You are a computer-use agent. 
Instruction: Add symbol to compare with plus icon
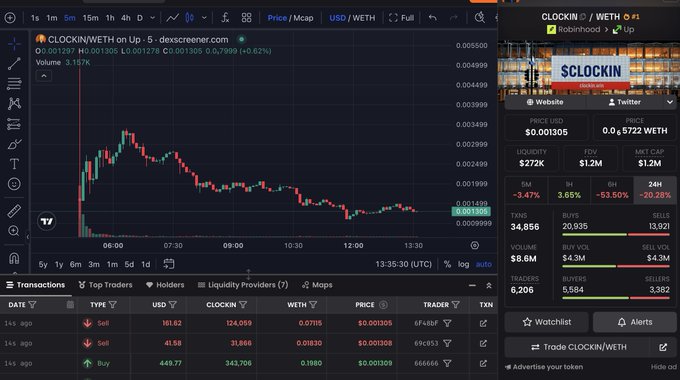coord(10,18)
